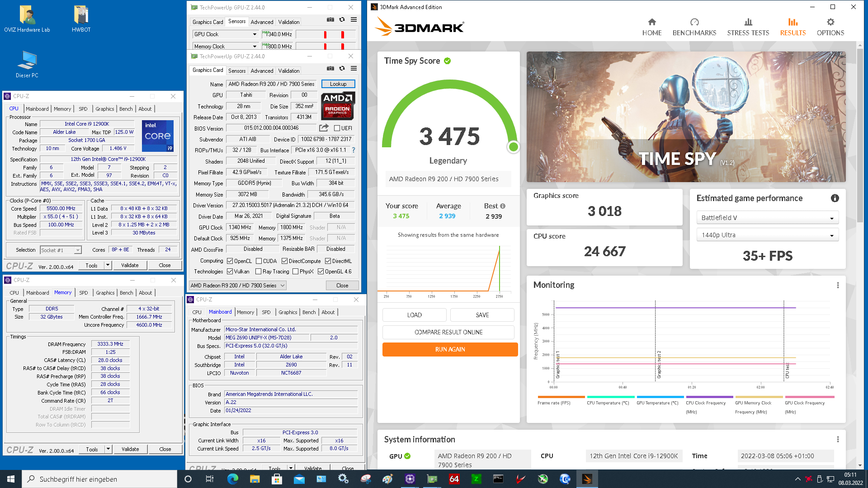Switch to SPD tab in CPU-Z Memory window
The width and height of the screenshot is (868, 488).
pyautogui.click(x=84, y=293)
